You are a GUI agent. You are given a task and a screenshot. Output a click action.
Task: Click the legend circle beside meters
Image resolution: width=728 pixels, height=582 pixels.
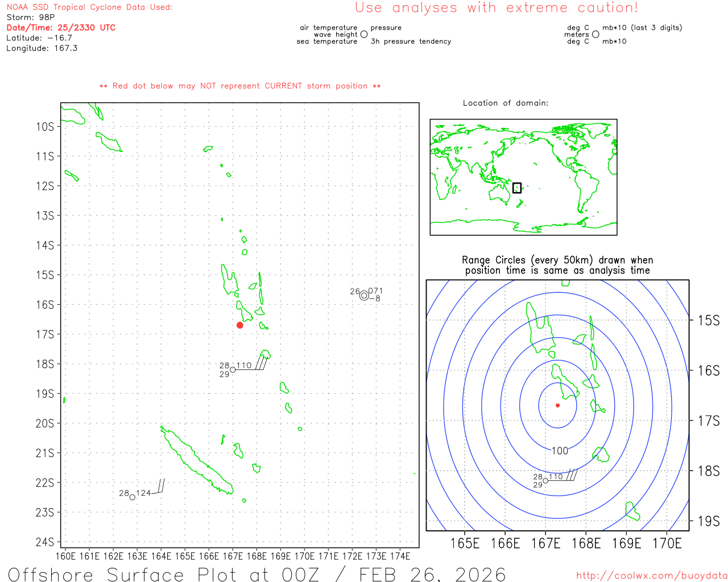tap(595, 34)
